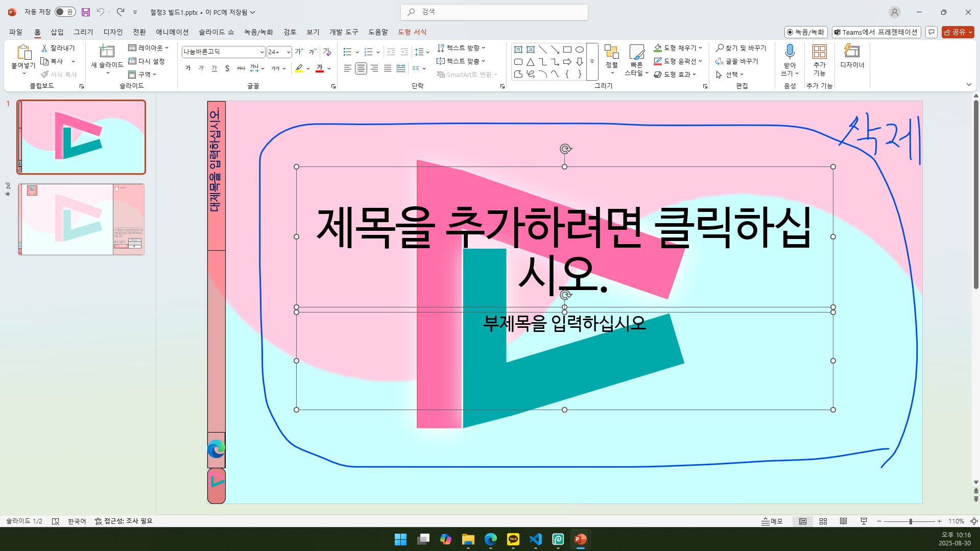Open the font size dropdown

click(289, 52)
